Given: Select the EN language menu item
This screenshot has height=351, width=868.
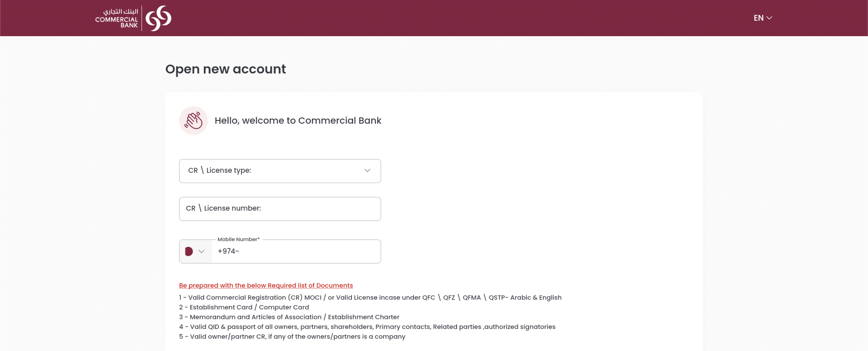Looking at the screenshot, I should 758,18.
